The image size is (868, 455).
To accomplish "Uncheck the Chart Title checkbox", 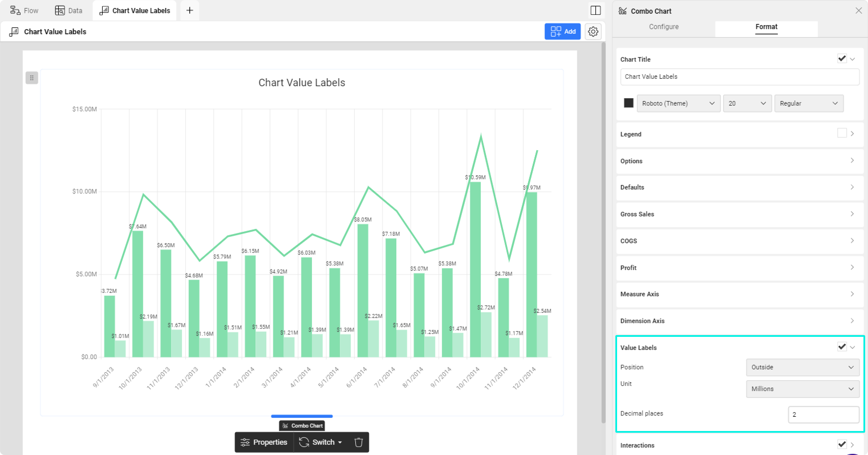I will pos(842,59).
